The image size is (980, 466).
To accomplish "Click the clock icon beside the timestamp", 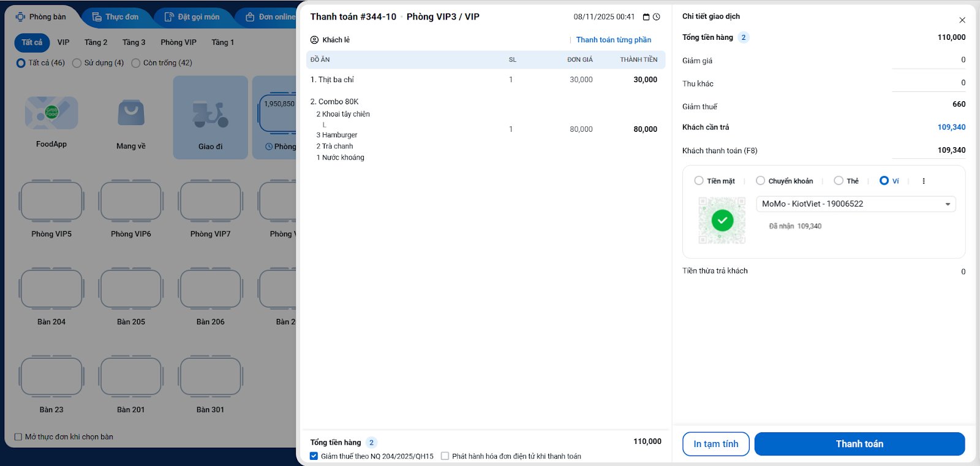I will pos(657,17).
